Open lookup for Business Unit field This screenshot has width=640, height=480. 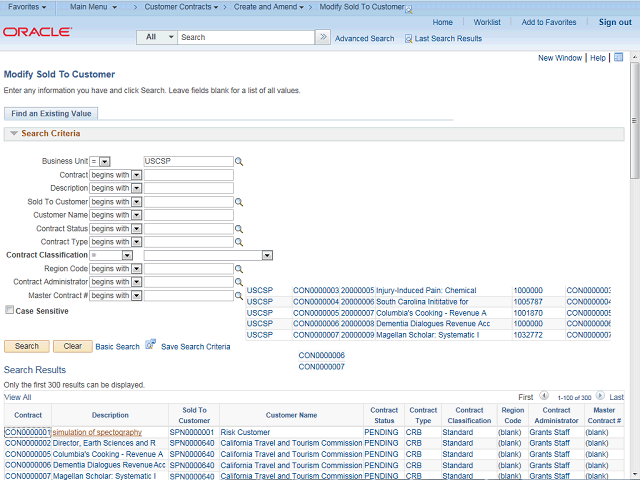[x=239, y=161]
